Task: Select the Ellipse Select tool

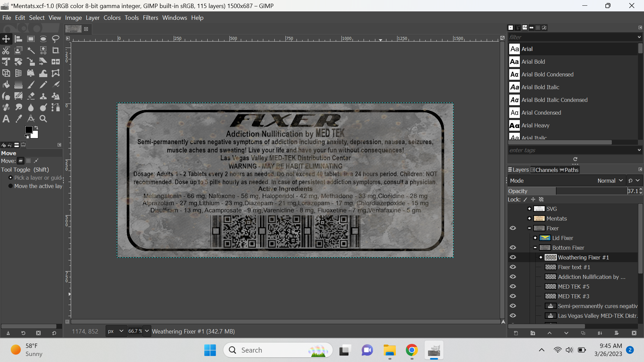Action: (43, 39)
